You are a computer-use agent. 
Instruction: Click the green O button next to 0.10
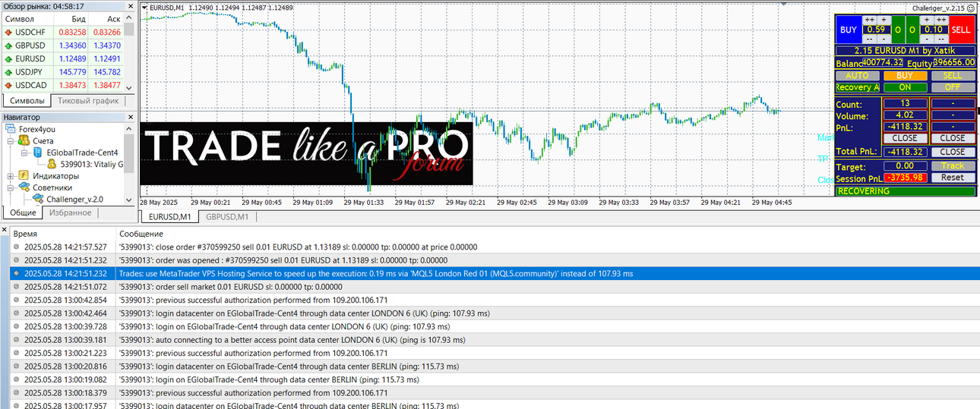[912, 30]
